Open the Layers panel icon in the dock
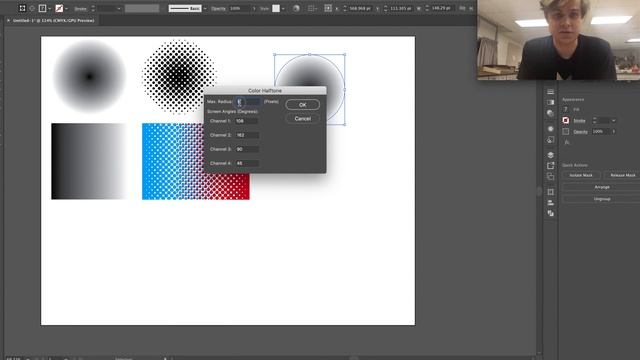The height and width of the screenshot is (360, 640). click(x=551, y=155)
